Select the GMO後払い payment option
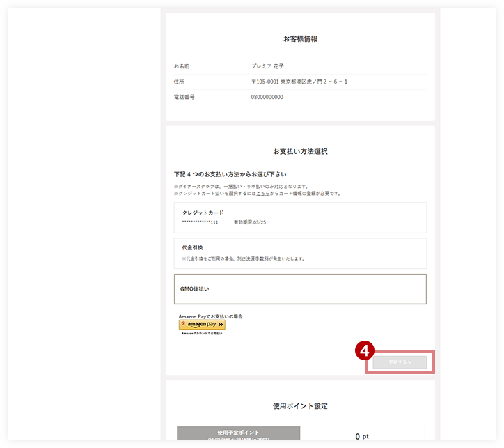The width and height of the screenshot is (504, 448). tap(300, 289)
